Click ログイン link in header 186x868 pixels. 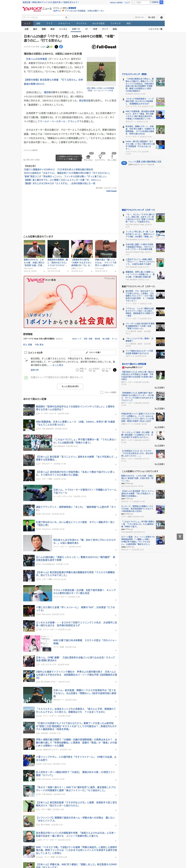pyautogui.click(x=57, y=11)
